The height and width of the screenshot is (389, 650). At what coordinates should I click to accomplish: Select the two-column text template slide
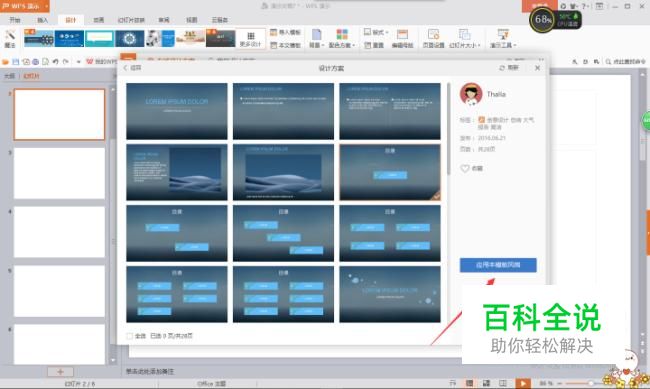(390, 111)
